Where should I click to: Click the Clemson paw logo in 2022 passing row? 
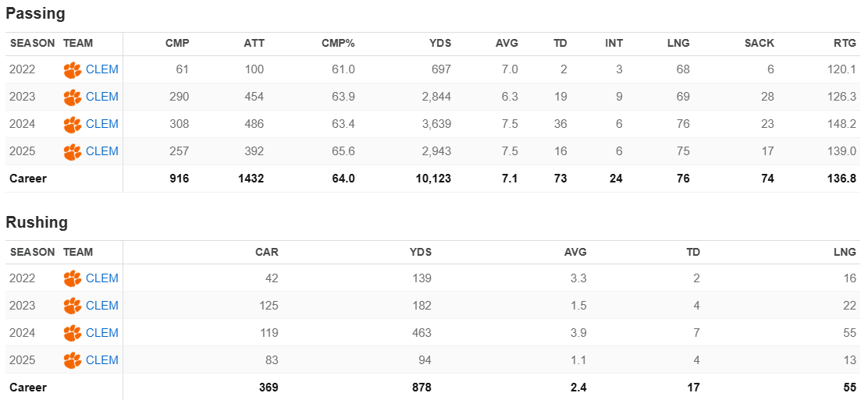[x=73, y=70]
